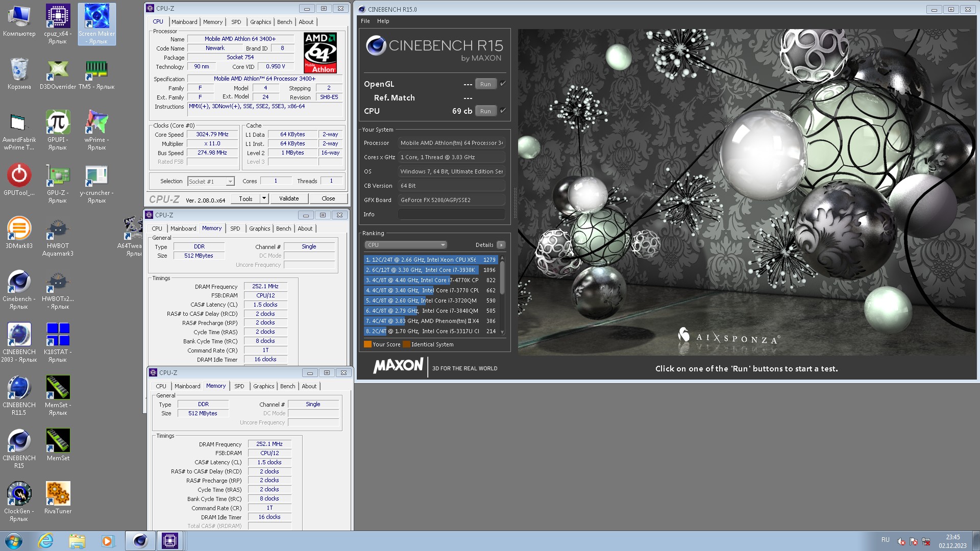This screenshot has width=980, height=551.
Task: Switch to Mainboard tab in top CPU-Z
Action: point(184,22)
